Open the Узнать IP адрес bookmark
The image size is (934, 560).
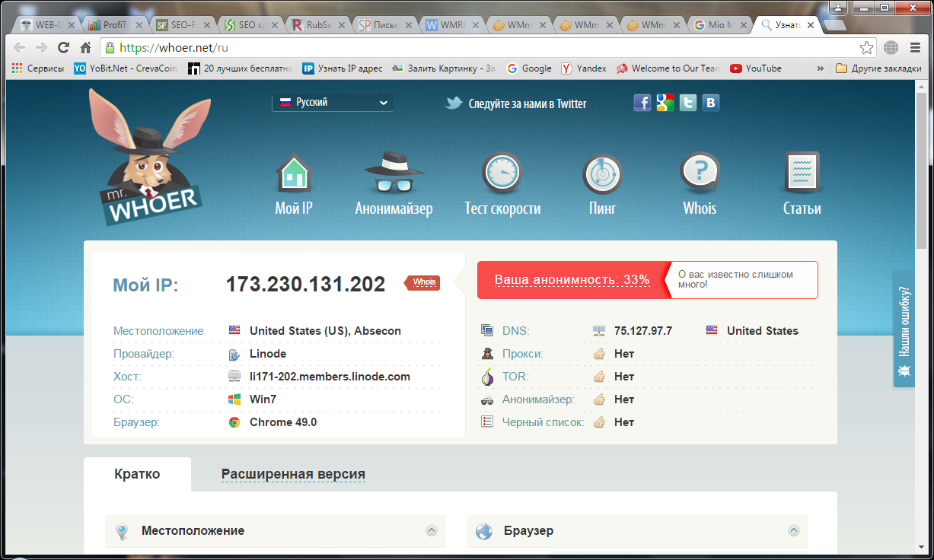point(343,68)
